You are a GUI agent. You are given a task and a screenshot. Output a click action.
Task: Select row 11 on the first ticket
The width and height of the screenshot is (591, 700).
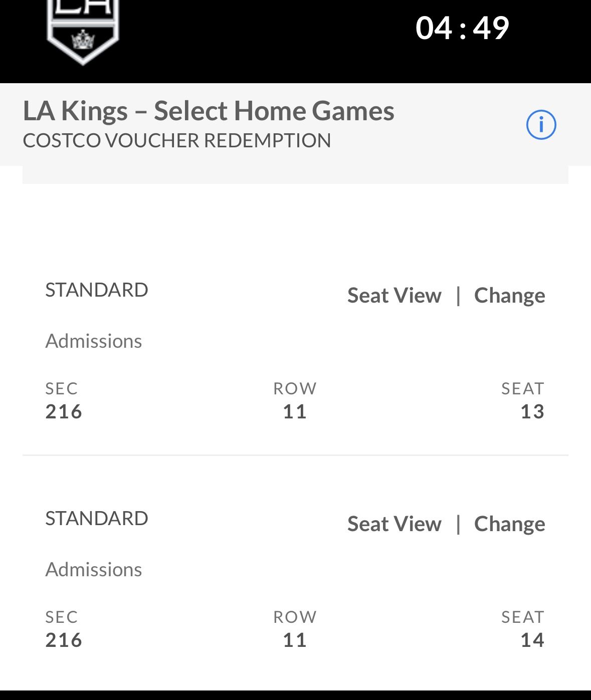(295, 411)
